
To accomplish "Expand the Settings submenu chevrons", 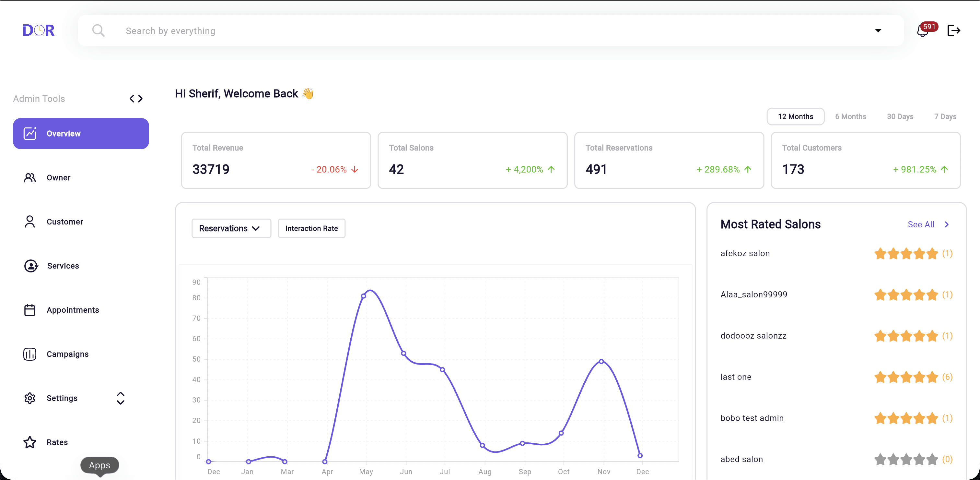I will 120,398.
